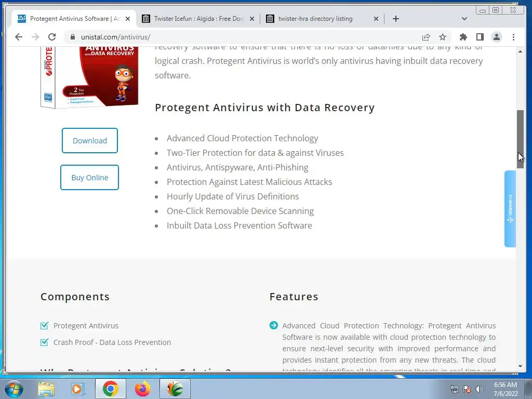Click 'Protegent Antivirus with Data Recovery' heading
Viewport: 532px width, 399px height.
[264, 108]
